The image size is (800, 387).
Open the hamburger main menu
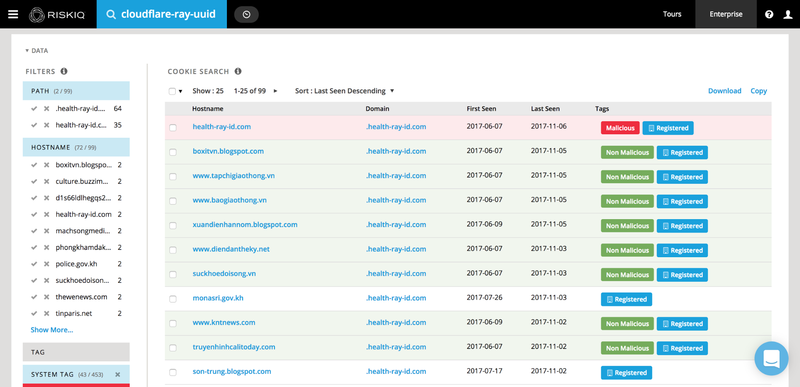13,14
